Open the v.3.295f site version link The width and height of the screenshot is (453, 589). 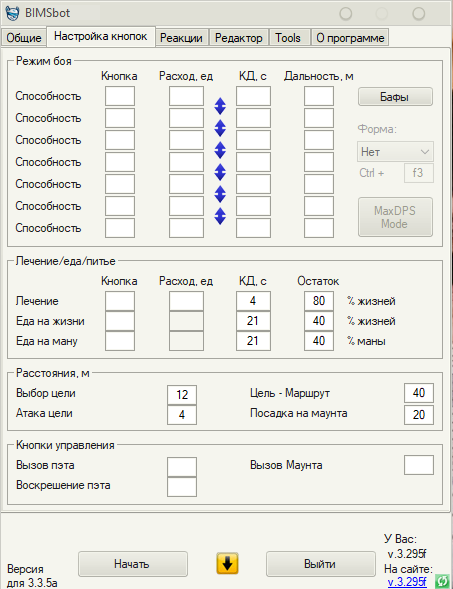[407, 582]
